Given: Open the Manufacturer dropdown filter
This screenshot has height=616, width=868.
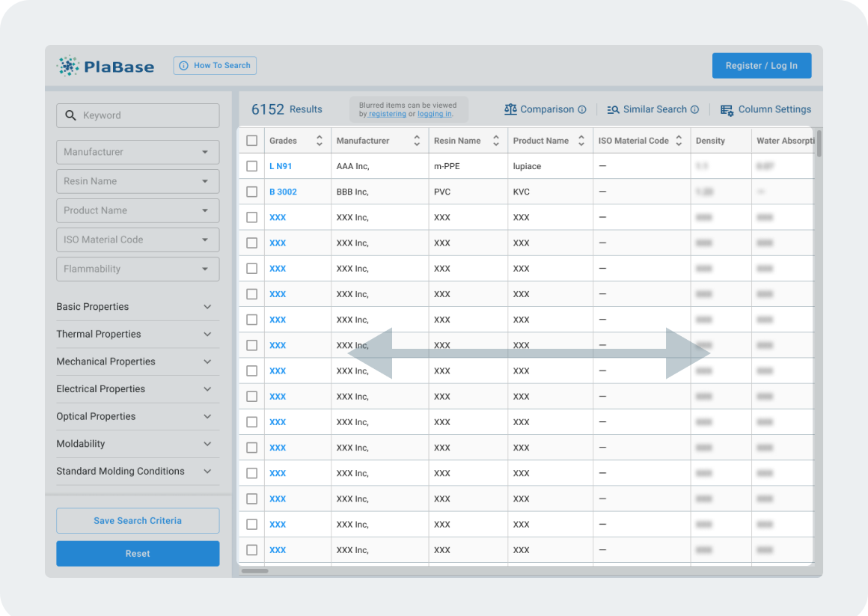Looking at the screenshot, I should pyautogui.click(x=138, y=152).
